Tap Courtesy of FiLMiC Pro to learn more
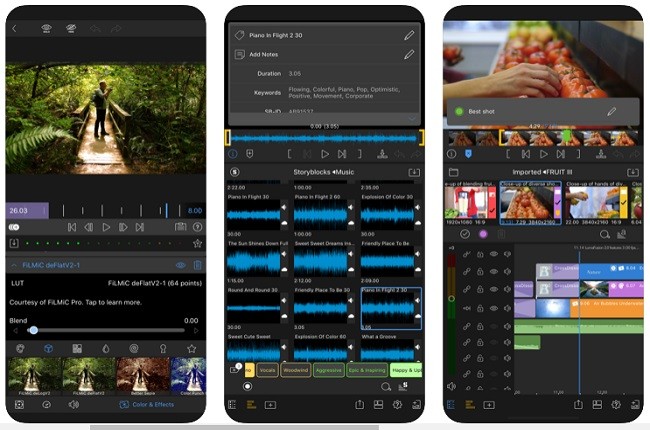 tap(75, 302)
